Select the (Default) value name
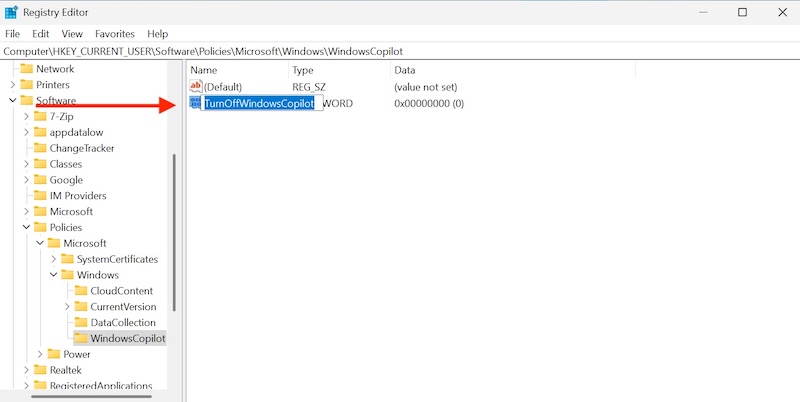Viewport: 800px width, 402px height. [x=223, y=87]
